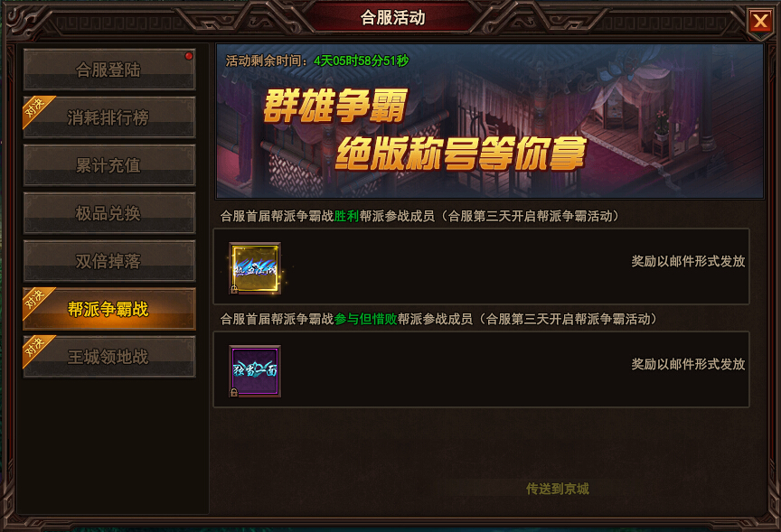Click the 对决 ribbon on 王城领地战
The image size is (781, 532).
[36, 348]
